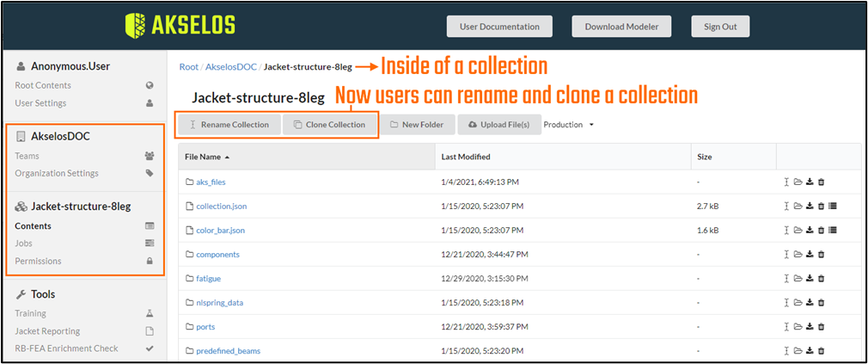Open the fatigue folder link
Viewport: 868px width, 364px height.
pyautogui.click(x=209, y=278)
